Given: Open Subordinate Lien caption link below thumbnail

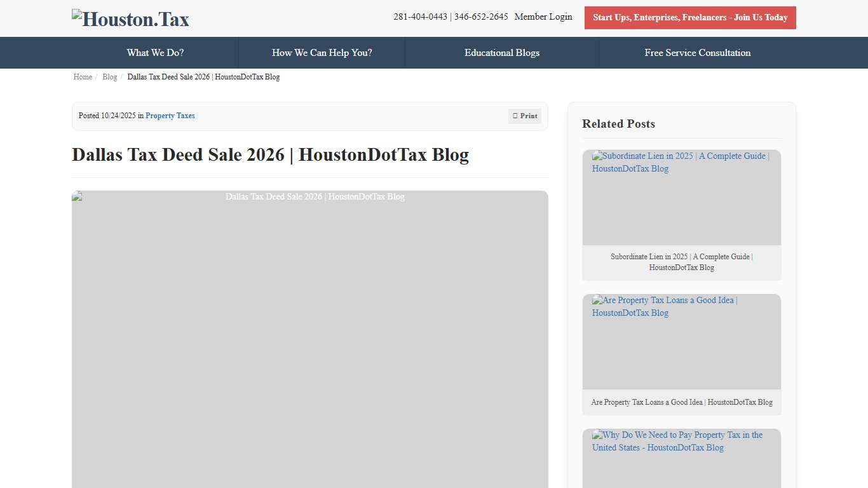Looking at the screenshot, I should pos(681,262).
